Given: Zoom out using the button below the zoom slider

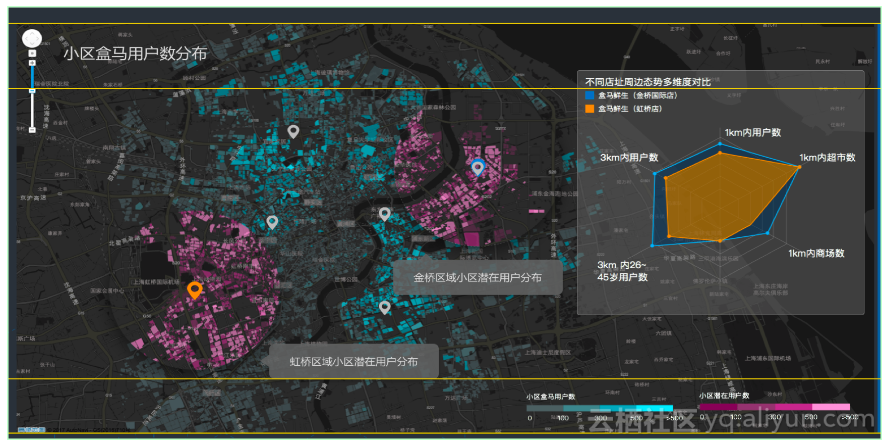Looking at the screenshot, I should (x=32, y=130).
